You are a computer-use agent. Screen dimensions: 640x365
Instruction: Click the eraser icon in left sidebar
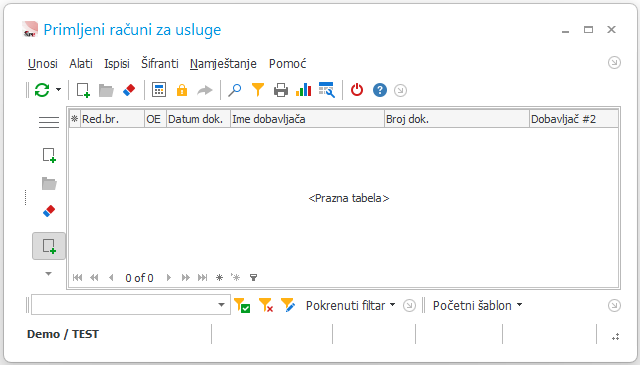coord(49,211)
